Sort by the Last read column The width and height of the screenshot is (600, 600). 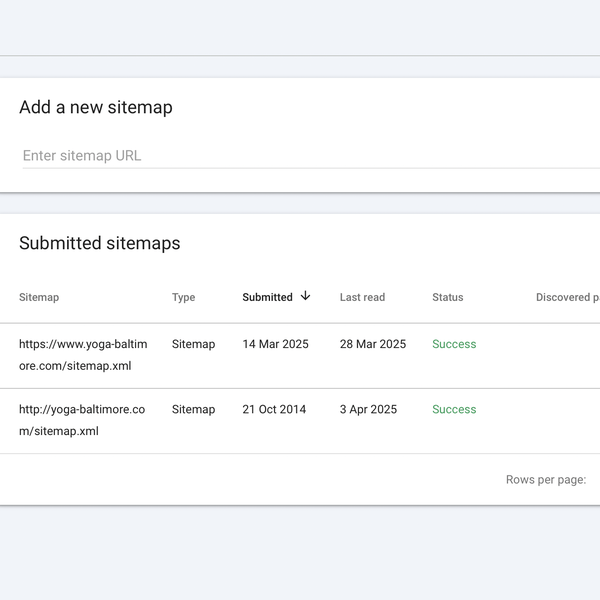[362, 297]
